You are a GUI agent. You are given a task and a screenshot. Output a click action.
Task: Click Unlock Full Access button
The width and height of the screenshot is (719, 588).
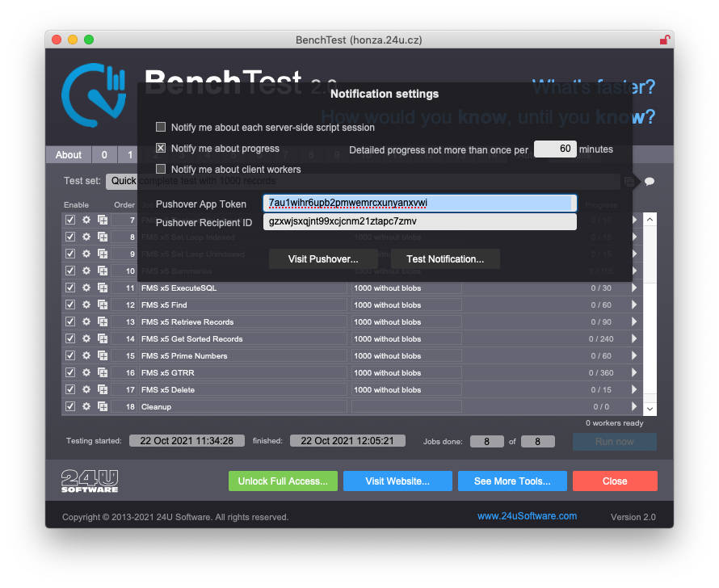283,481
